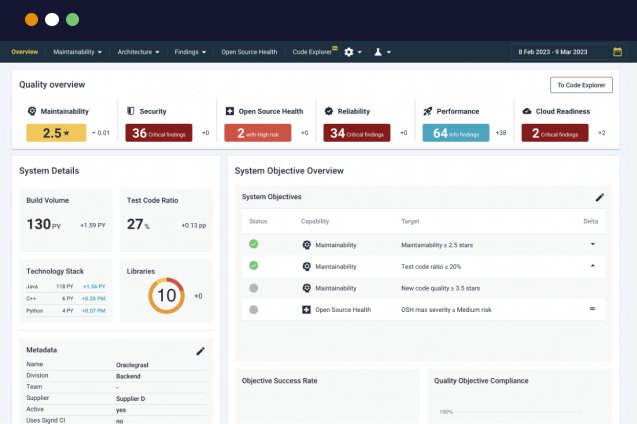Click grey status circle for OSH max severity row
This screenshot has height=424, width=637.
[254, 309]
